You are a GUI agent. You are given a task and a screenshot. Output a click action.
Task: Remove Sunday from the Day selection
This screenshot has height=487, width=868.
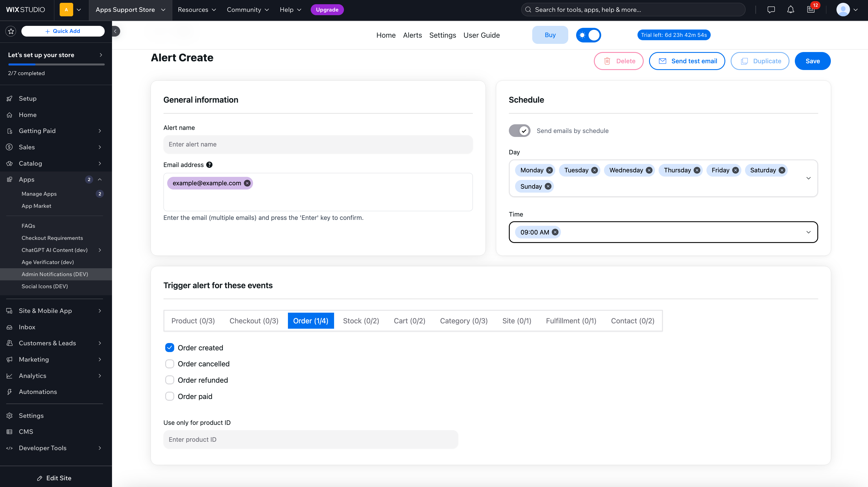[548, 186]
